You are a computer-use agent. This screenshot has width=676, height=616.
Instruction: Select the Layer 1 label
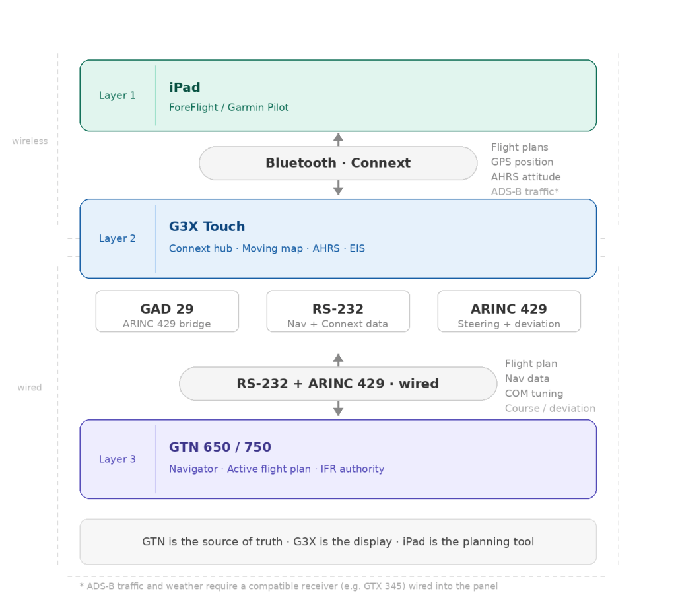tap(118, 96)
